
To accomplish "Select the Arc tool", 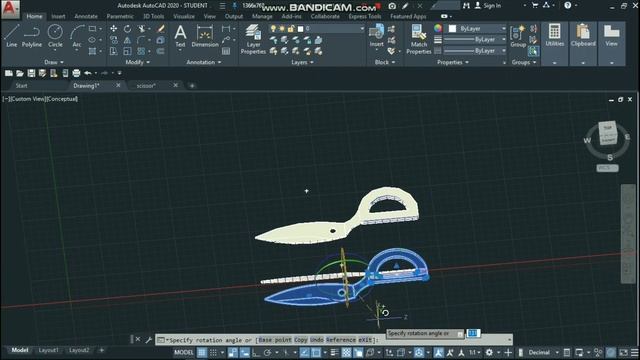I will (77, 36).
